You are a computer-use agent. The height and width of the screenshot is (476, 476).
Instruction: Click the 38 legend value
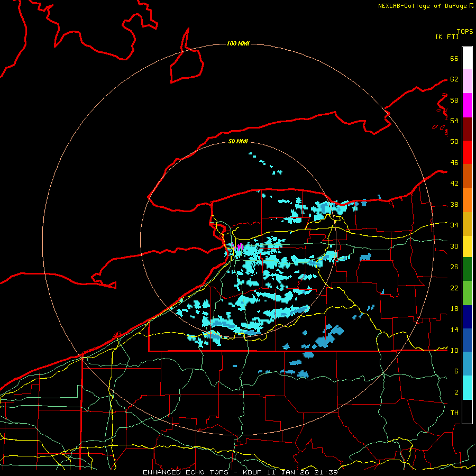454,205
